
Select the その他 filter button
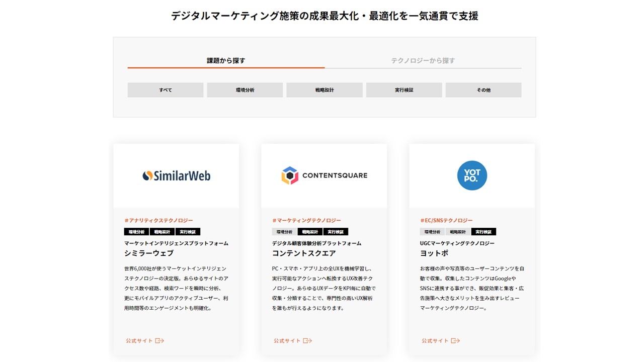pyautogui.click(x=484, y=90)
